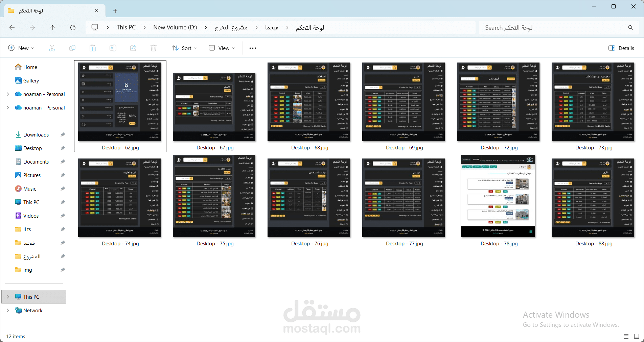Click the Paste icon in the toolbar
This screenshot has width=644, height=342.
click(92, 48)
